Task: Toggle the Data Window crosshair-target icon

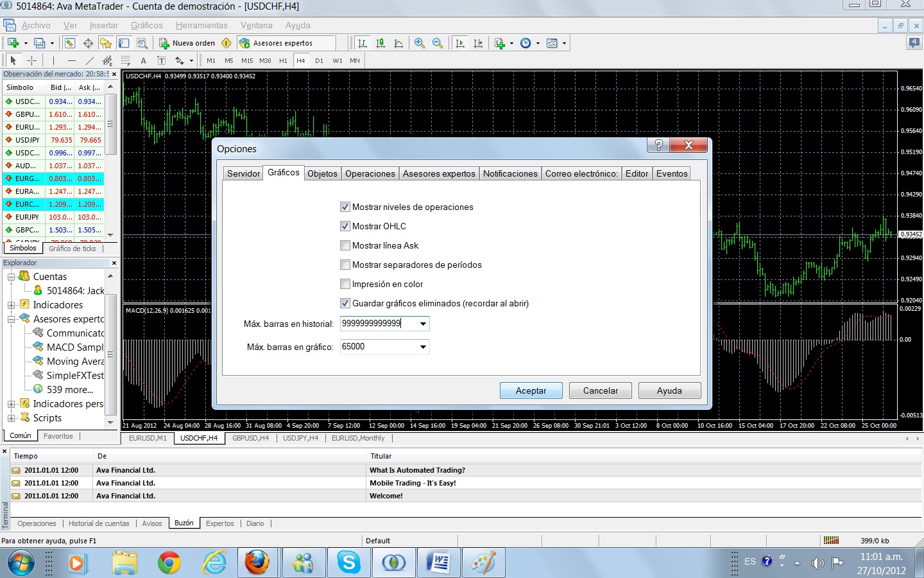Action: [88, 43]
